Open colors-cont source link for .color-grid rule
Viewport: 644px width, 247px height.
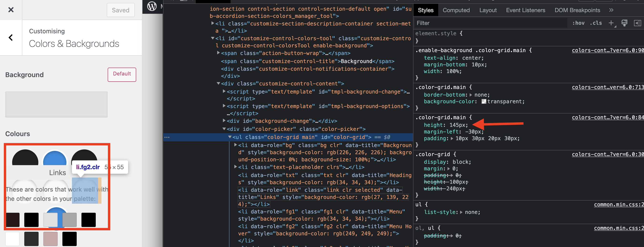point(608,154)
